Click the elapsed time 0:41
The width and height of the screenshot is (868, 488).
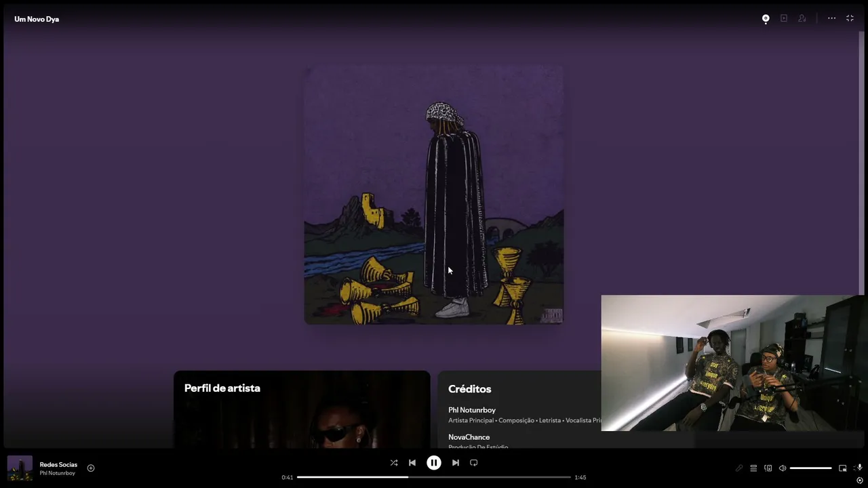pos(288,477)
